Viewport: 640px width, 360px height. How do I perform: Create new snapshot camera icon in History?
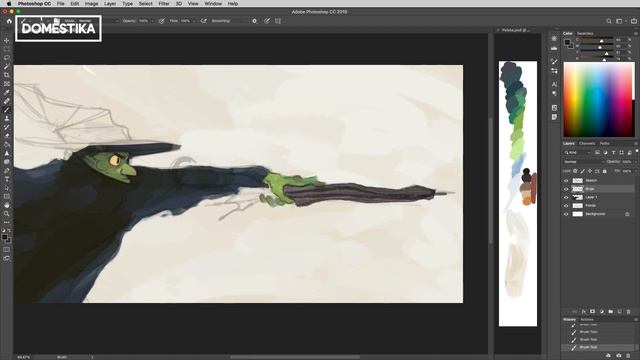[x=619, y=356]
